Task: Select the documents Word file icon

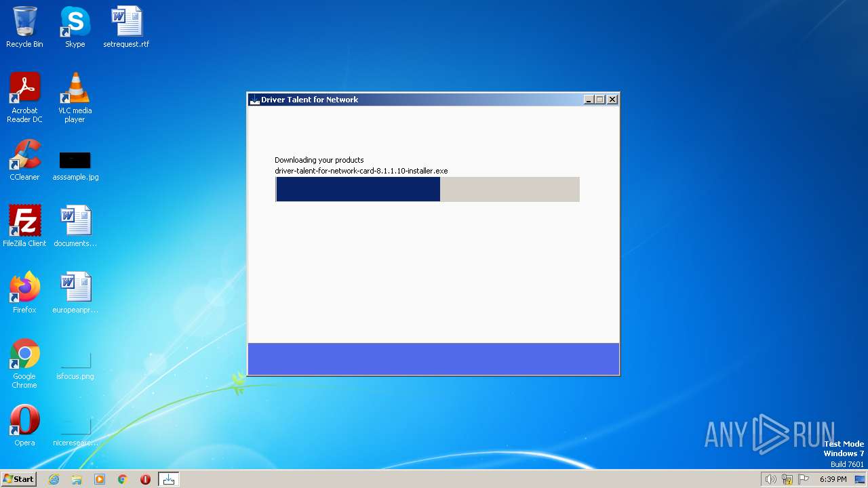Action: point(75,226)
